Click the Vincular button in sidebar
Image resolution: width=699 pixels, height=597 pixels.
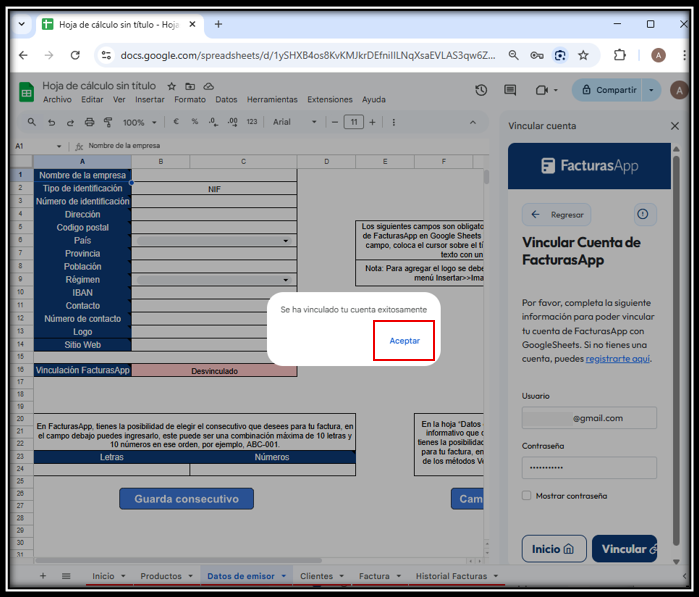(624, 548)
